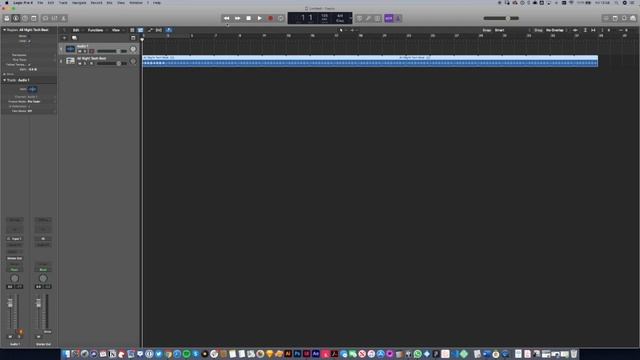Toggle the Replace mode button

pos(359,18)
